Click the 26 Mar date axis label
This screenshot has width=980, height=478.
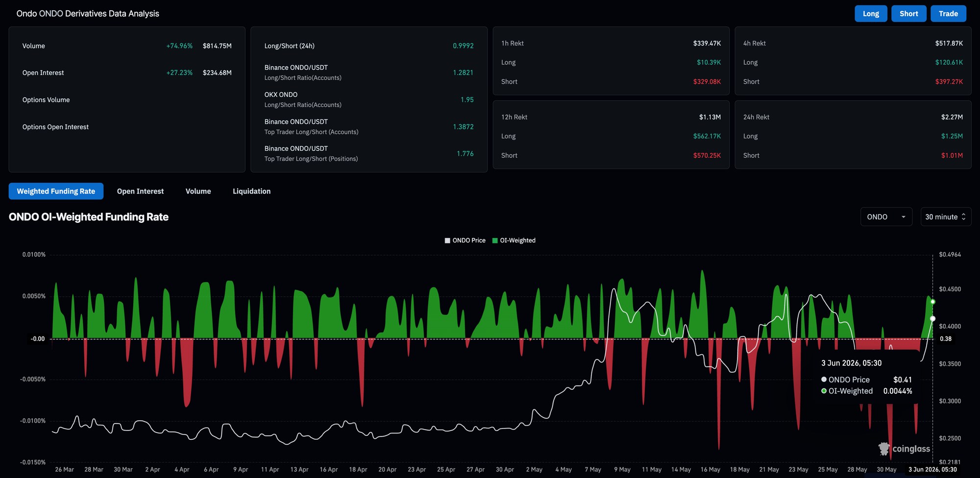65,470
